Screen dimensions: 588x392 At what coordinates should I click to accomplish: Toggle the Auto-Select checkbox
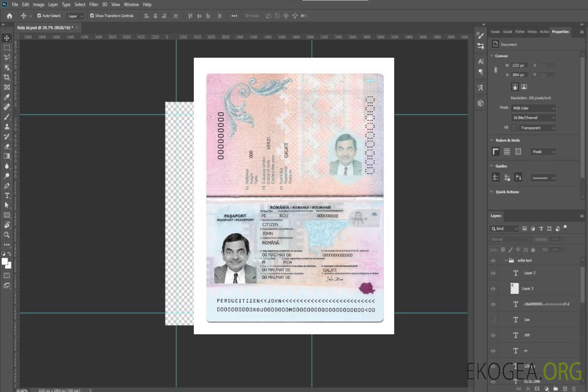click(x=39, y=16)
